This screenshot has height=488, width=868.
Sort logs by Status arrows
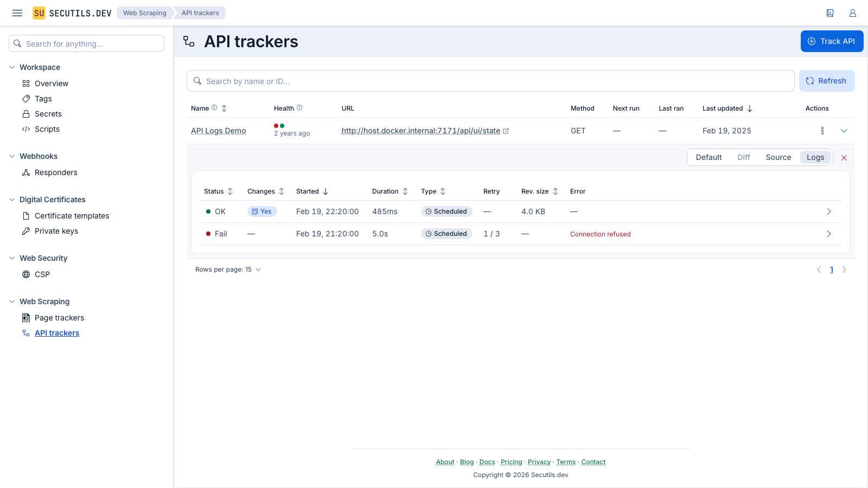(230, 191)
